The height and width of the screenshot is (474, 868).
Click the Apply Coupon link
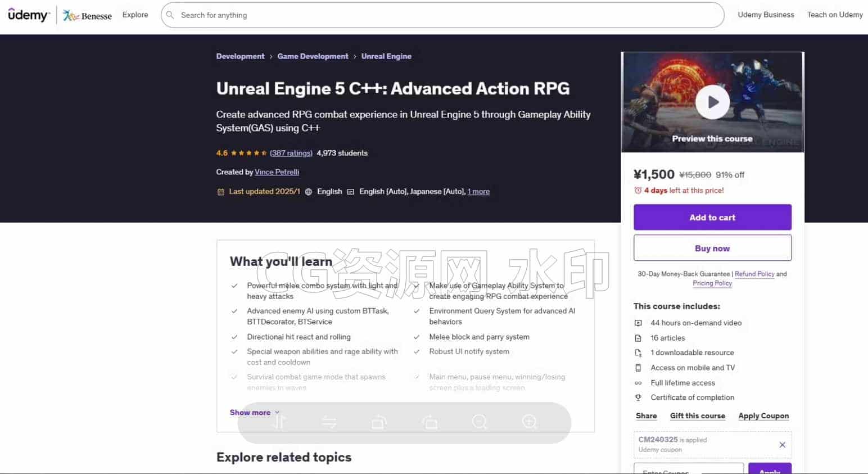(x=763, y=416)
